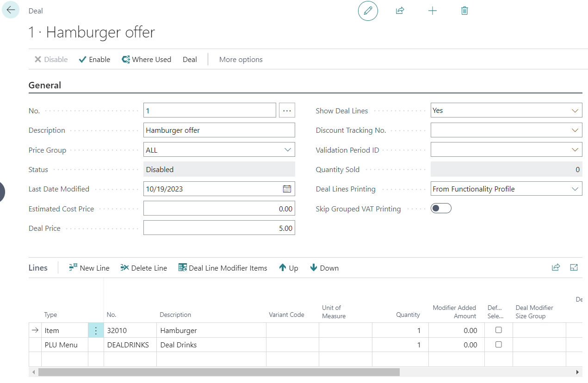Move line down with Down arrow

324,268
